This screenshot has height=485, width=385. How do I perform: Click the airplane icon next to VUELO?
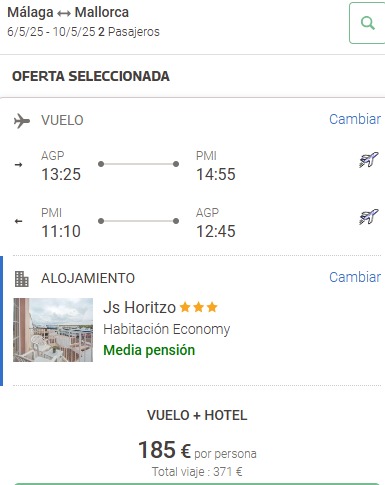[x=22, y=121]
